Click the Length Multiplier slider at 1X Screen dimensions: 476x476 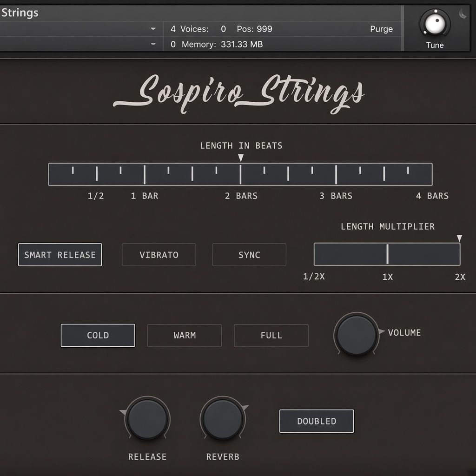click(387, 254)
